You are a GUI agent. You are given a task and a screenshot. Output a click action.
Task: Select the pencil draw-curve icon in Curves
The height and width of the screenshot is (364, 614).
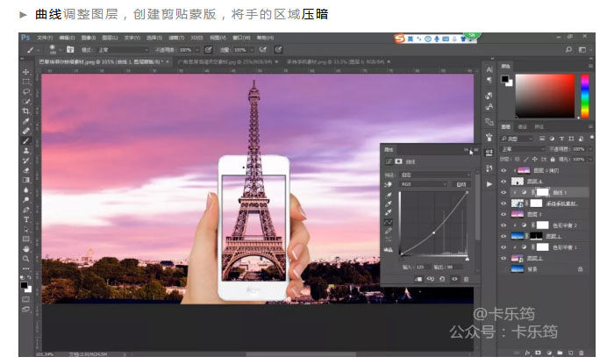(x=389, y=231)
